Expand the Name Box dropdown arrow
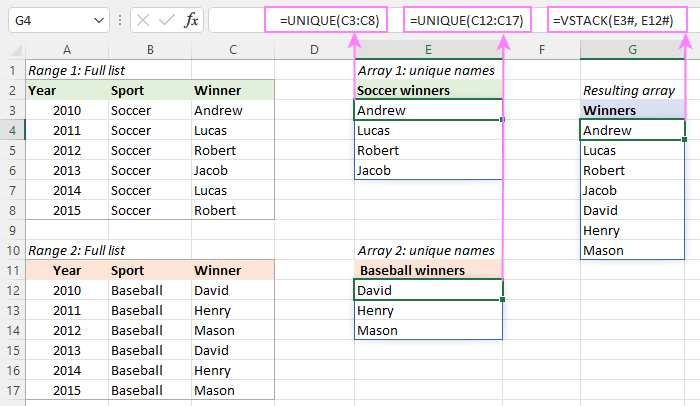This screenshot has width=700, height=406. [x=97, y=20]
